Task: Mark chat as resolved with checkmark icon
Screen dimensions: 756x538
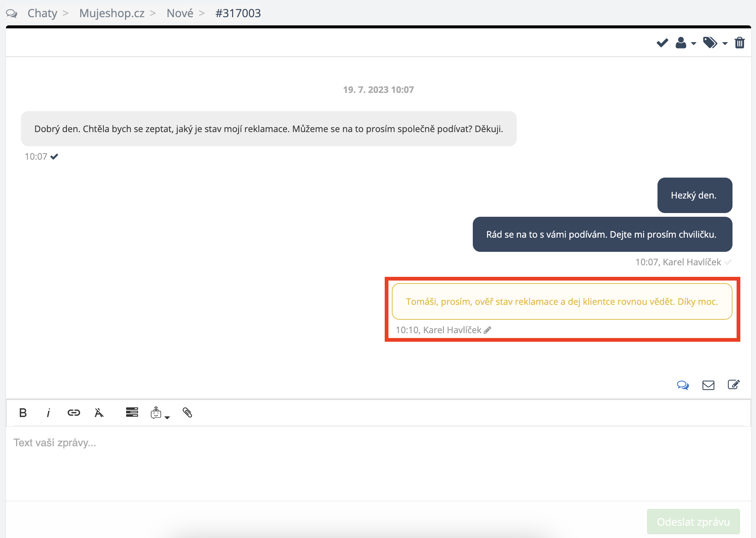Action: coord(662,43)
